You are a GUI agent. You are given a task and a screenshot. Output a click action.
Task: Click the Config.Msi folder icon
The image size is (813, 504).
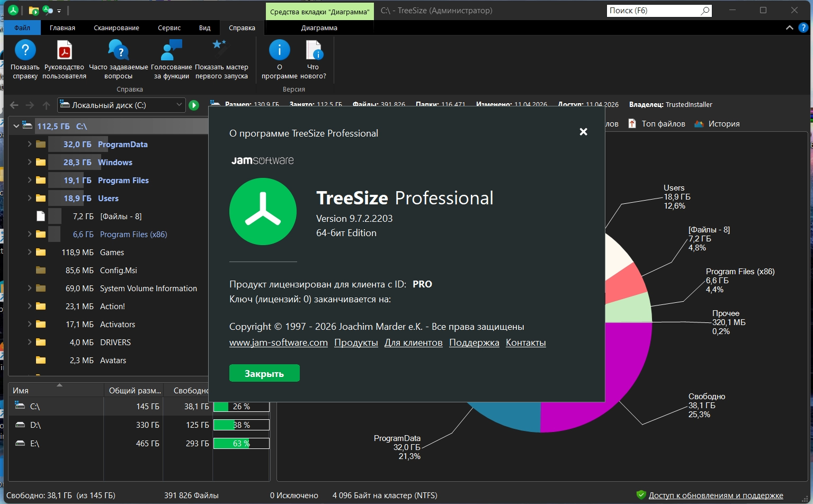pos(41,270)
